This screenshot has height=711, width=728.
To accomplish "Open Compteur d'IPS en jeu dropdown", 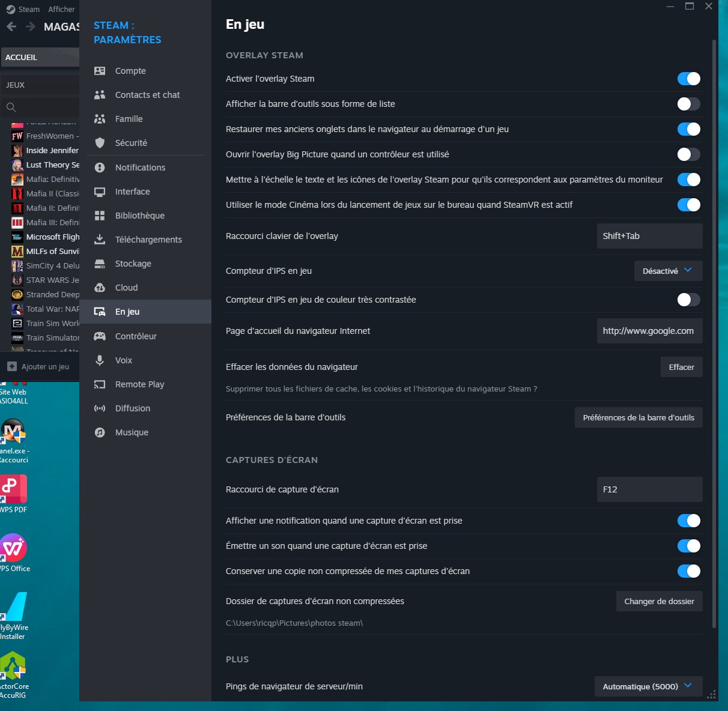I will click(x=668, y=271).
